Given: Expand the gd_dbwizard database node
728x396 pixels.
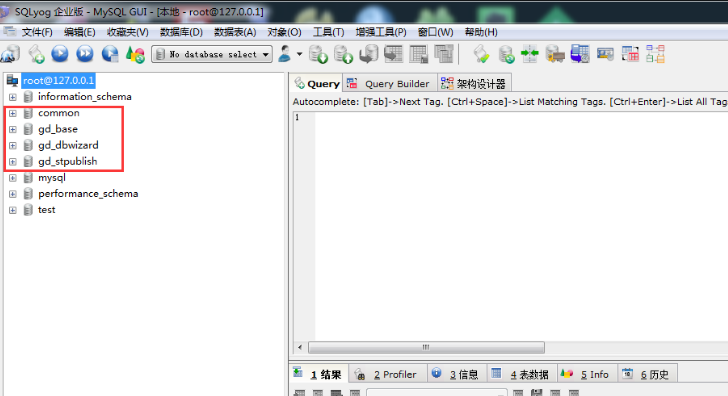Looking at the screenshot, I should coord(13,146).
